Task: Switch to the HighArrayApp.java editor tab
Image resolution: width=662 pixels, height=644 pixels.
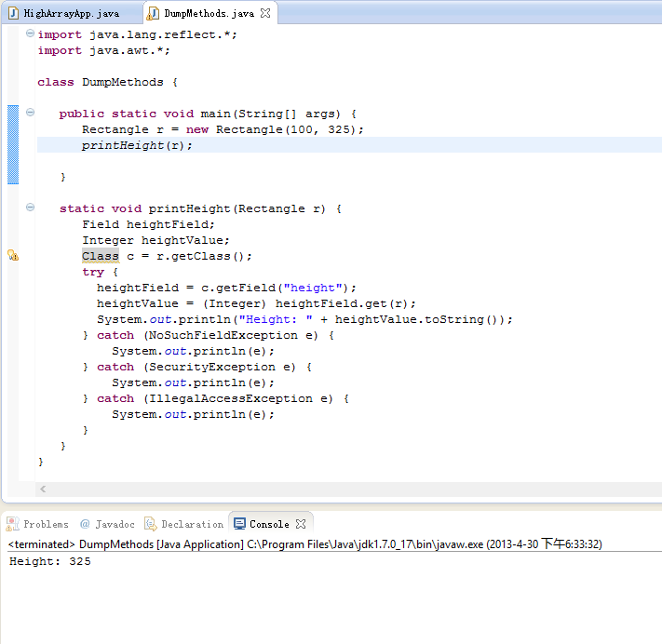Action: pyautogui.click(x=71, y=13)
